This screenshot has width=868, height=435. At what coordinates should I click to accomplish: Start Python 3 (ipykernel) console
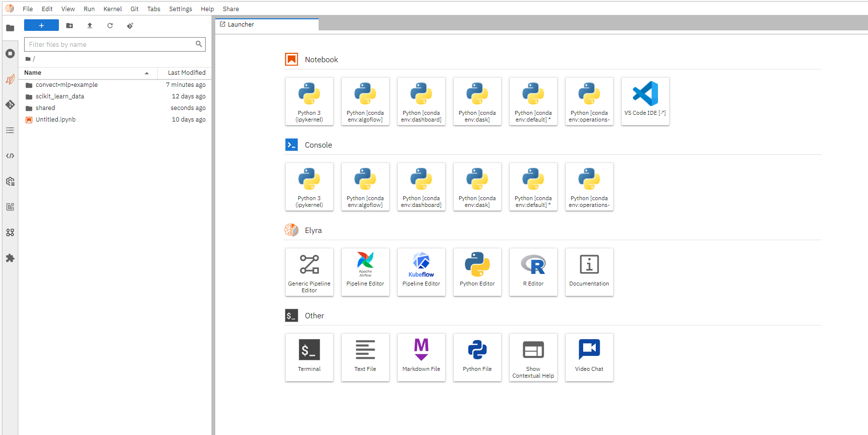coord(309,187)
